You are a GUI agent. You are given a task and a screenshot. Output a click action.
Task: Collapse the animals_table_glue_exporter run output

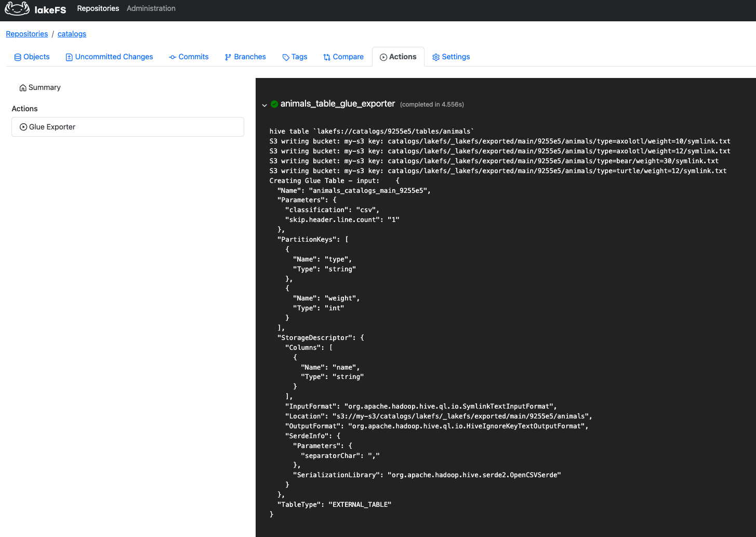(x=264, y=105)
